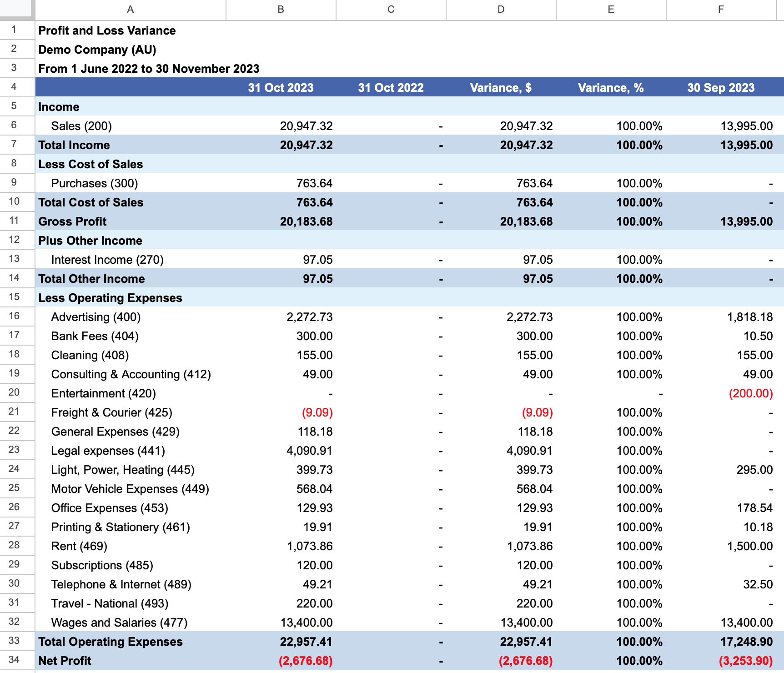Click the 1,500.00 Rent September value
Image resolution: width=784 pixels, height=673 pixels.
click(x=750, y=546)
